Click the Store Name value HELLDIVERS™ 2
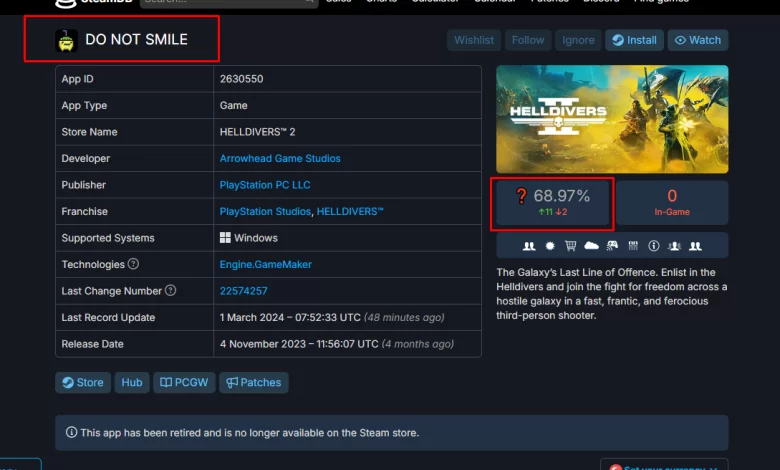 pyautogui.click(x=258, y=132)
